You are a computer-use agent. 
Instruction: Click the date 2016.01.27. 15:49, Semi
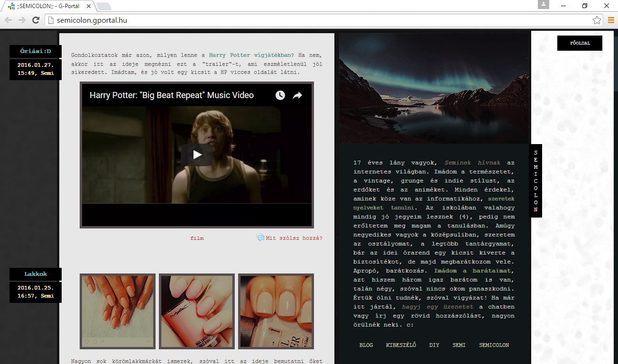pyautogui.click(x=36, y=69)
